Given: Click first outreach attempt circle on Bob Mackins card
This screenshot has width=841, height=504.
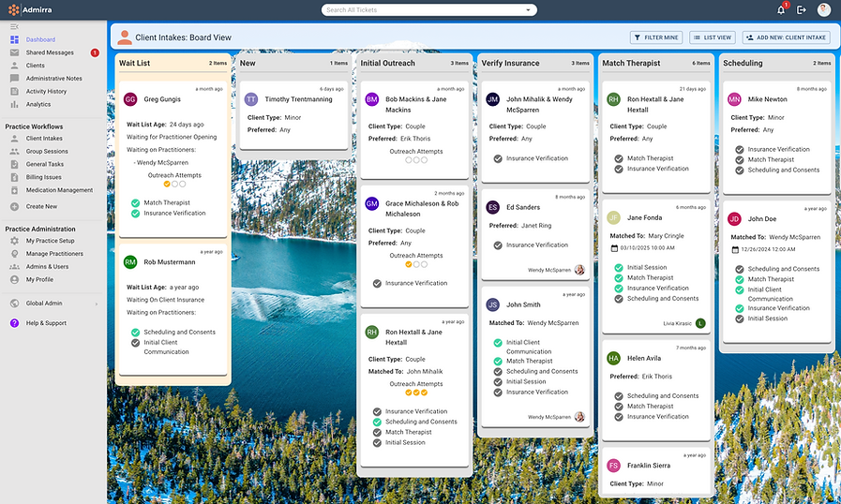Looking at the screenshot, I should [408, 160].
